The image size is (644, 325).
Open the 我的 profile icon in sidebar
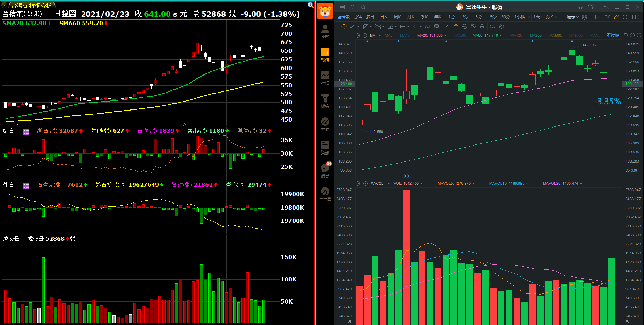click(325, 32)
